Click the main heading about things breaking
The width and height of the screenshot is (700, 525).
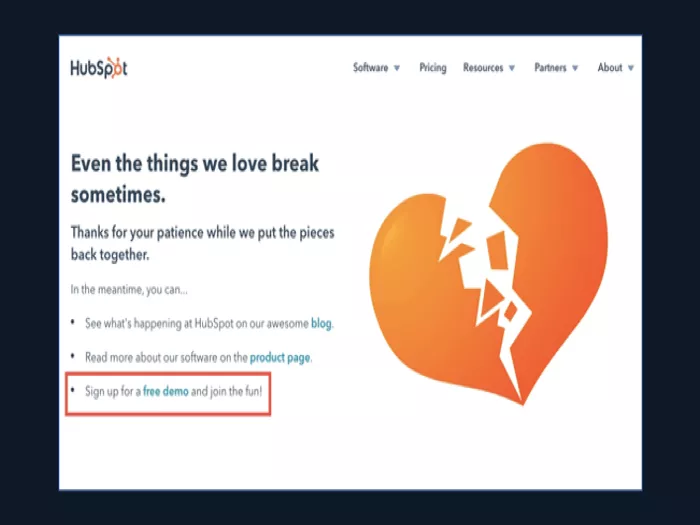195,179
